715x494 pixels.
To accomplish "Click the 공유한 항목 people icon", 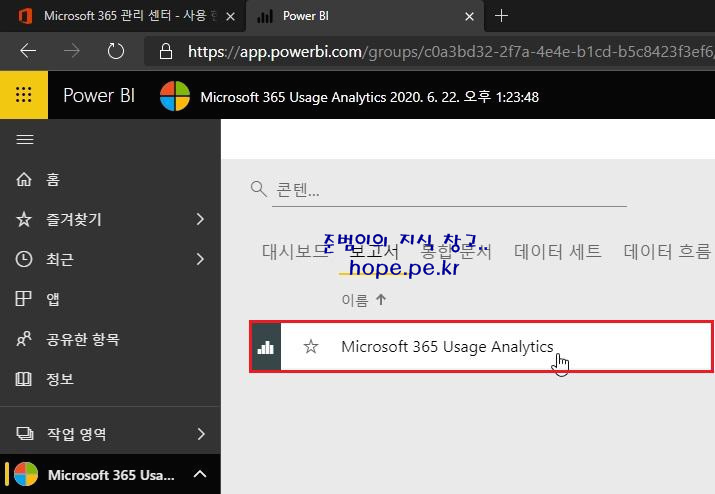I will click(x=24, y=339).
